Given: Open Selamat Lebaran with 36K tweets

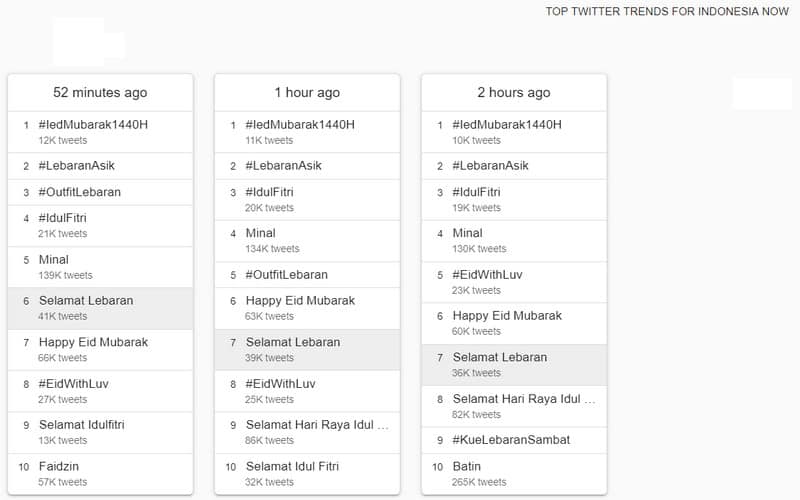Looking at the screenshot, I should [x=500, y=357].
